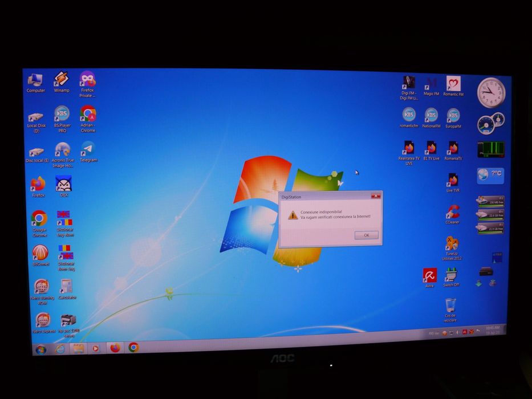Image resolution: width=532 pixels, height=399 pixels.
Task: Select the Dictionar Rom-Eng shortcut
Action: (66, 258)
